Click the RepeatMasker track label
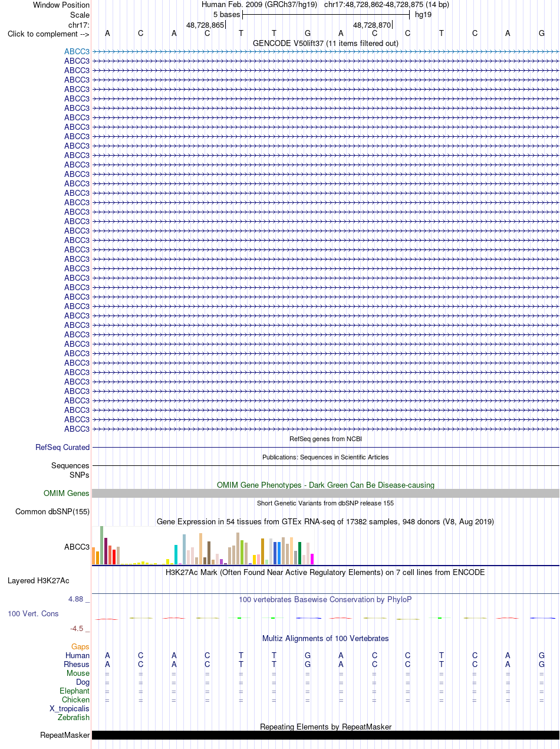Screen dimensions: 560x749 click(x=65, y=735)
